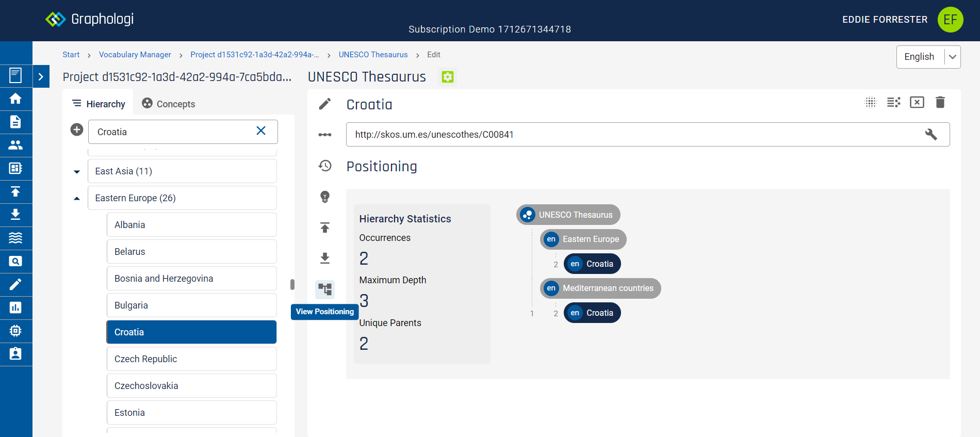Click the View Positioning hierarchy icon
The width and height of the screenshot is (980, 437).
(325, 289)
